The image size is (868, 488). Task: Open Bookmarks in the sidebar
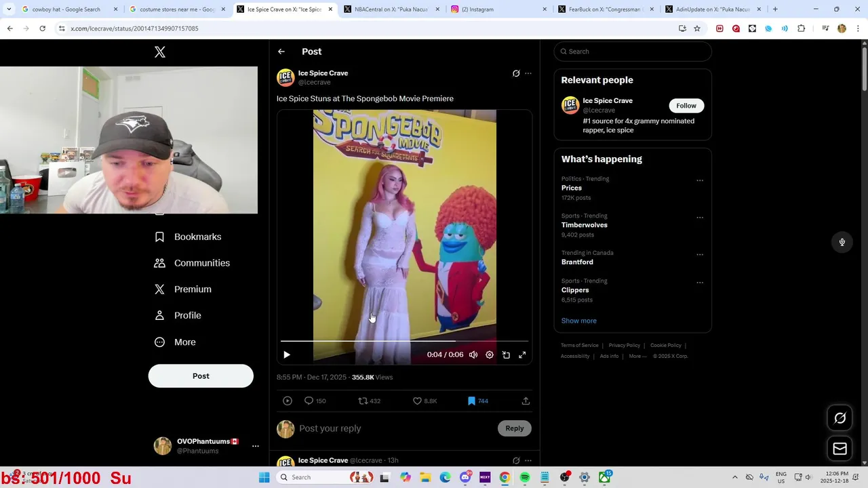188,237
